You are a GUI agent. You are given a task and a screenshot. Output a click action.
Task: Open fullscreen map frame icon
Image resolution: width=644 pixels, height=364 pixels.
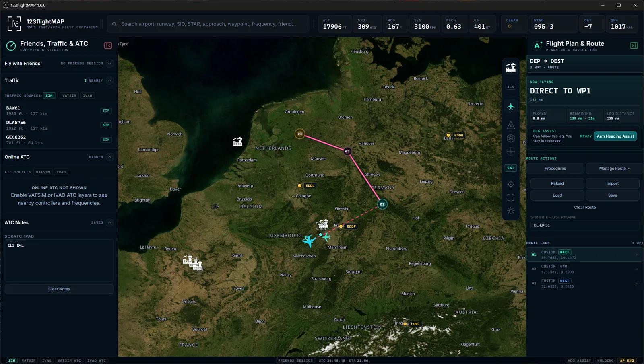511,197
